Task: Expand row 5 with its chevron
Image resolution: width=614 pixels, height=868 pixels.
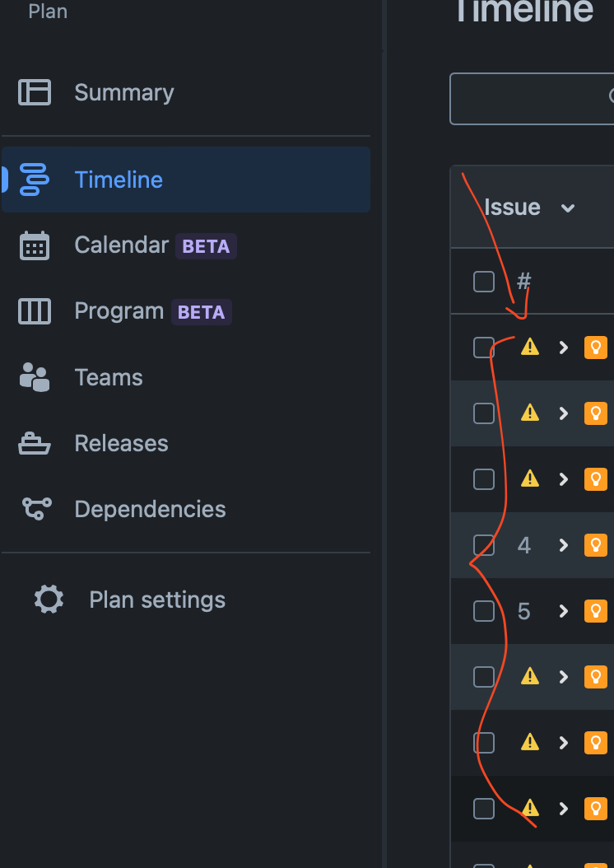Action: coord(564,611)
